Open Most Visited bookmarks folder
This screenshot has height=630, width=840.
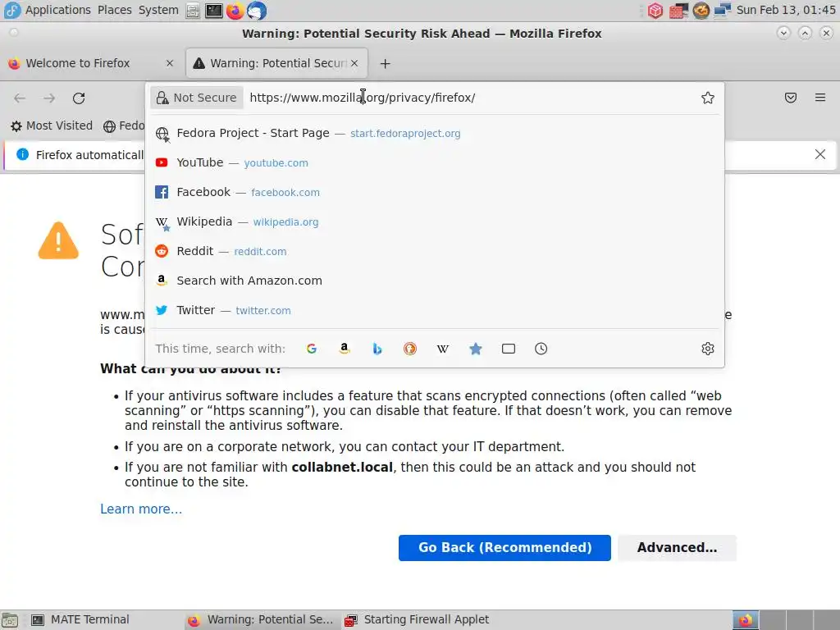click(x=52, y=126)
